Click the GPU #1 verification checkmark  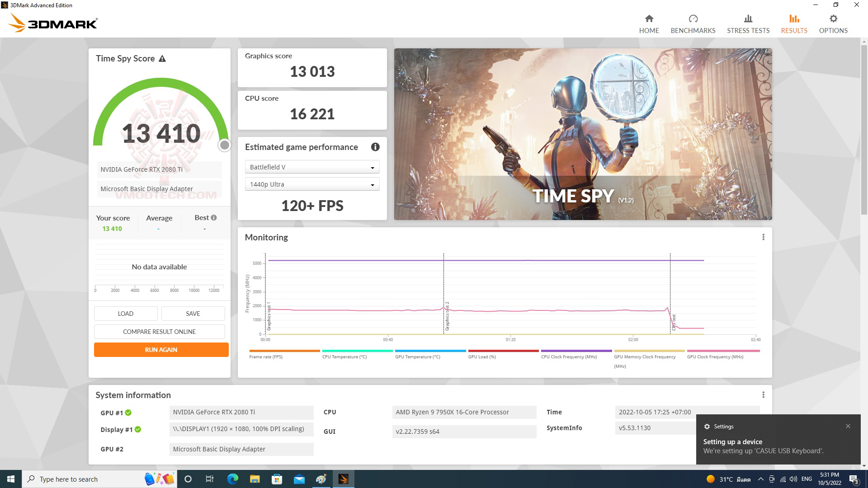tap(129, 413)
